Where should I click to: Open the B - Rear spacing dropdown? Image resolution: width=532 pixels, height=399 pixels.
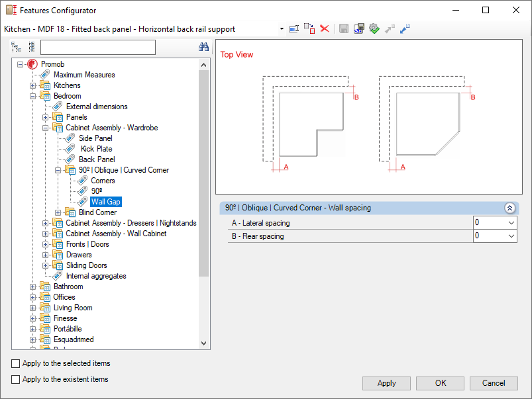coord(510,236)
